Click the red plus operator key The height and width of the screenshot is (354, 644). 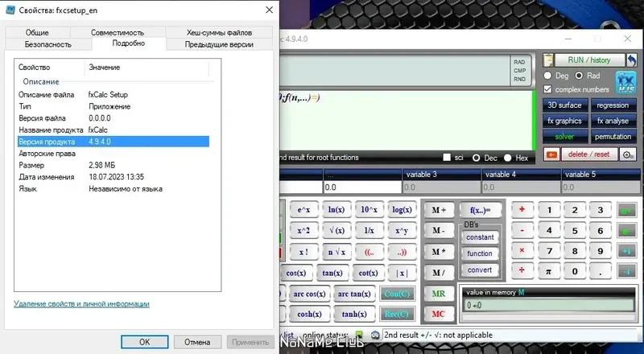(x=522, y=209)
